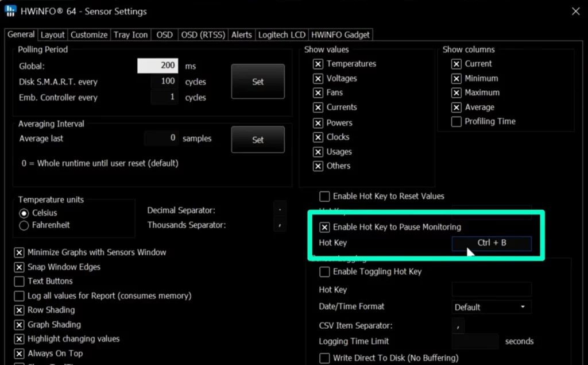Screen dimensions: 588x365
Task: Open the Tray Icon settings tab
Action: [x=130, y=34]
